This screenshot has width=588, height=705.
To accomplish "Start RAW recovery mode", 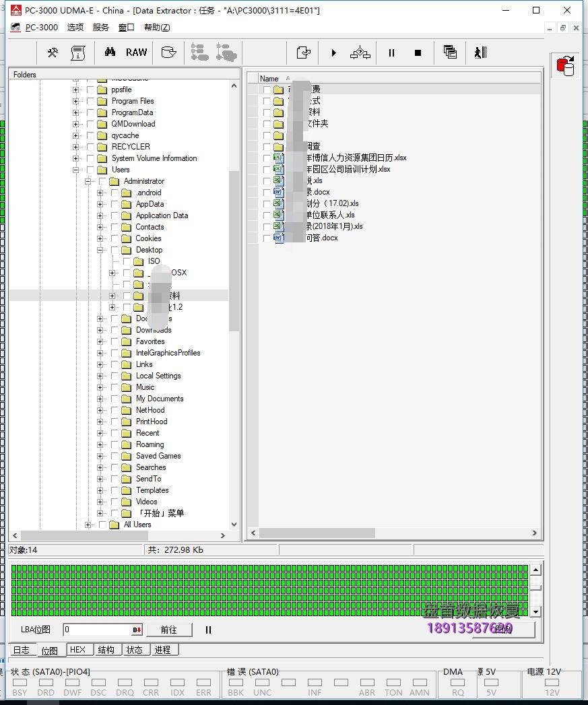I will click(136, 52).
